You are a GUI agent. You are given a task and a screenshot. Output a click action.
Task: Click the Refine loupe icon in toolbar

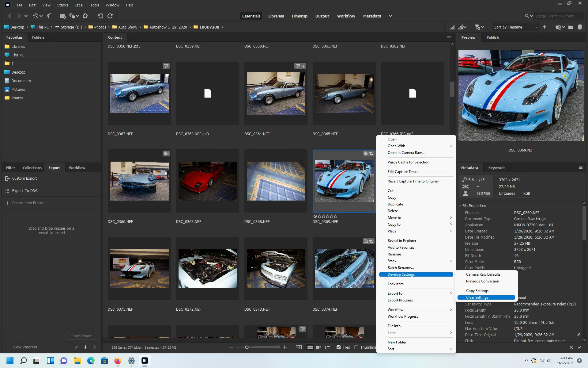pos(72,16)
